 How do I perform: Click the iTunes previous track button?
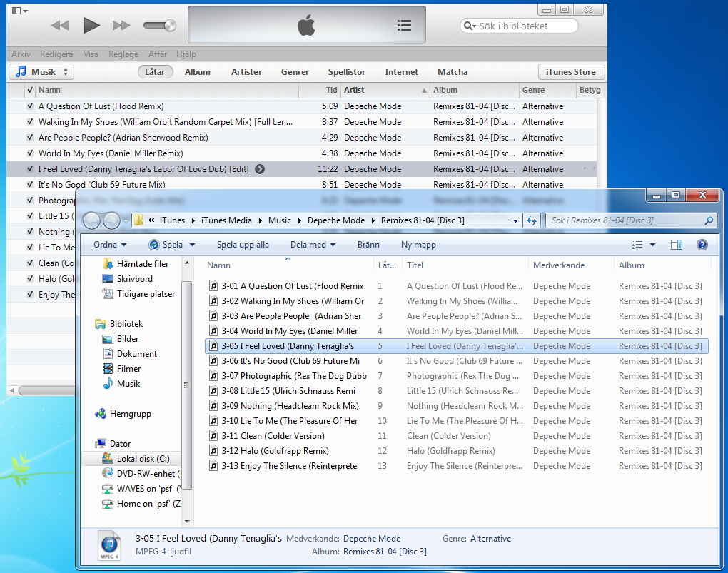59,26
